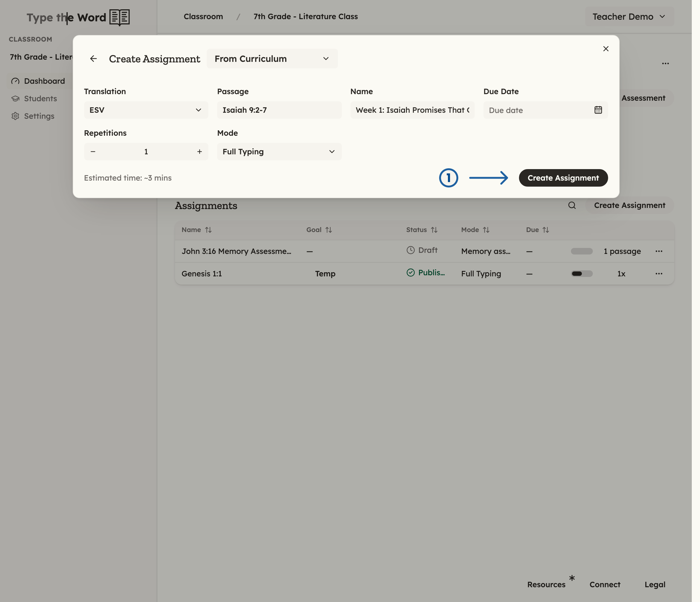
Task: Click the Classroom breadcrumb link
Action: pos(203,17)
